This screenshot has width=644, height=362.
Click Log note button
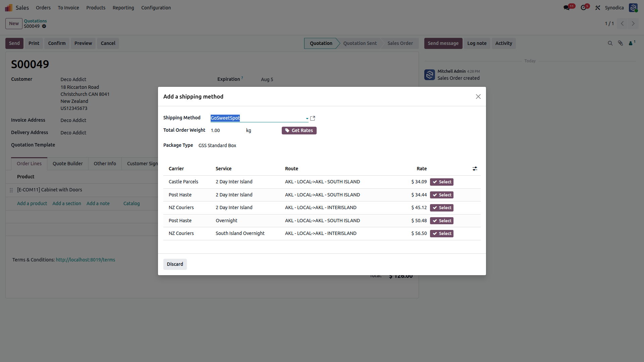tap(477, 43)
